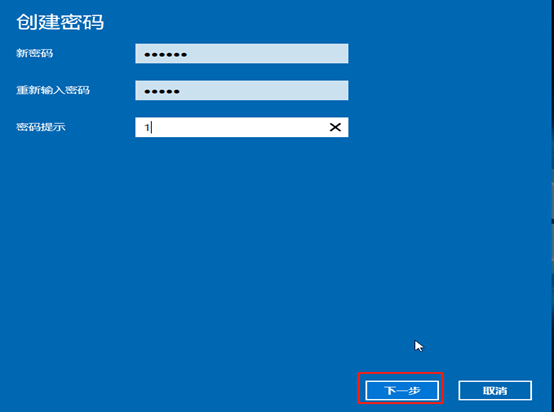This screenshot has width=554, height=412.
Task: Click the empty area right of the re-entered password dots
Action: click(263, 90)
